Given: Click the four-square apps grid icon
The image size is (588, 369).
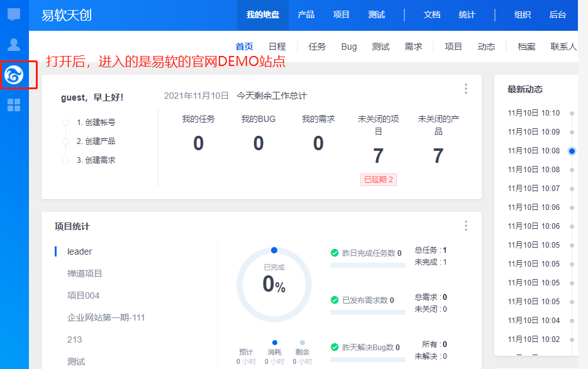Looking at the screenshot, I should coord(14,105).
